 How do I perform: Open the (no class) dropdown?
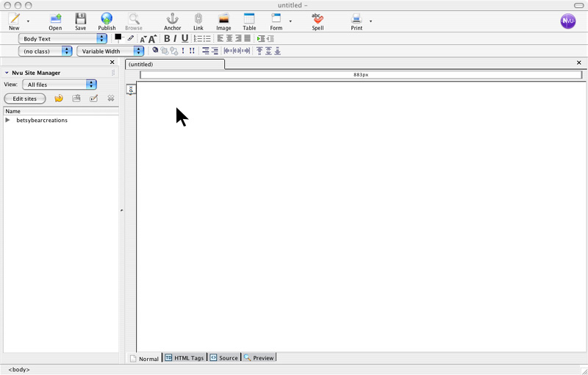coord(45,51)
